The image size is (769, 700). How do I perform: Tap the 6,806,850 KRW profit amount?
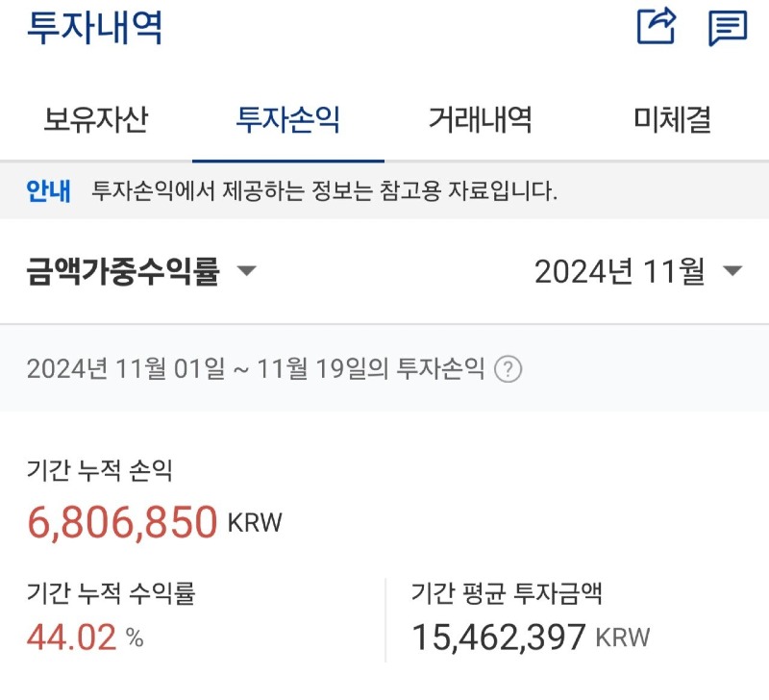click(155, 521)
